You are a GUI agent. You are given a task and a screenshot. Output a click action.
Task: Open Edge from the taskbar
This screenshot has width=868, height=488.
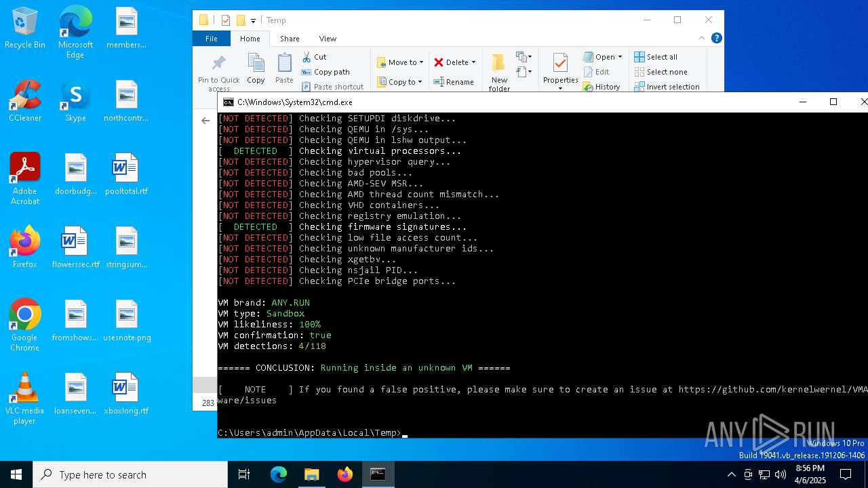point(279,474)
